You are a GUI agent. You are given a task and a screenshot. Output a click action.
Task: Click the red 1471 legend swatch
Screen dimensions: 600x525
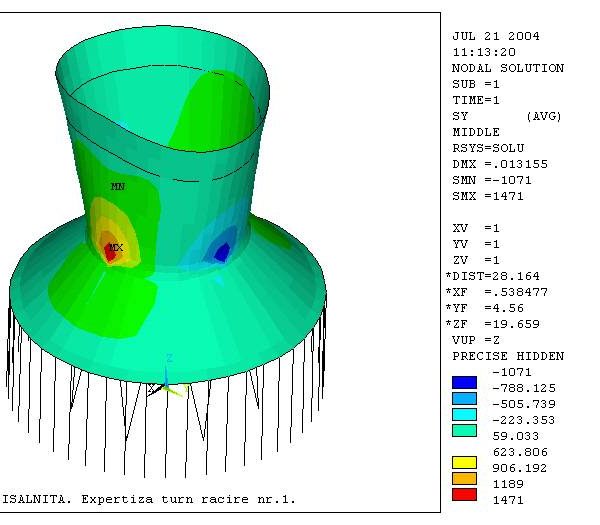(x=464, y=493)
